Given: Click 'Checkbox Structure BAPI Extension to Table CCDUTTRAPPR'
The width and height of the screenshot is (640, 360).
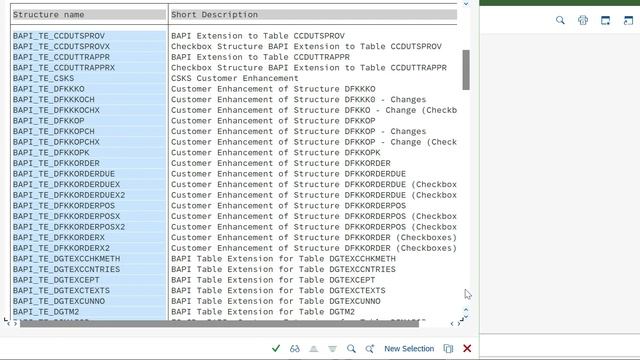Looking at the screenshot, I should [x=309, y=68].
